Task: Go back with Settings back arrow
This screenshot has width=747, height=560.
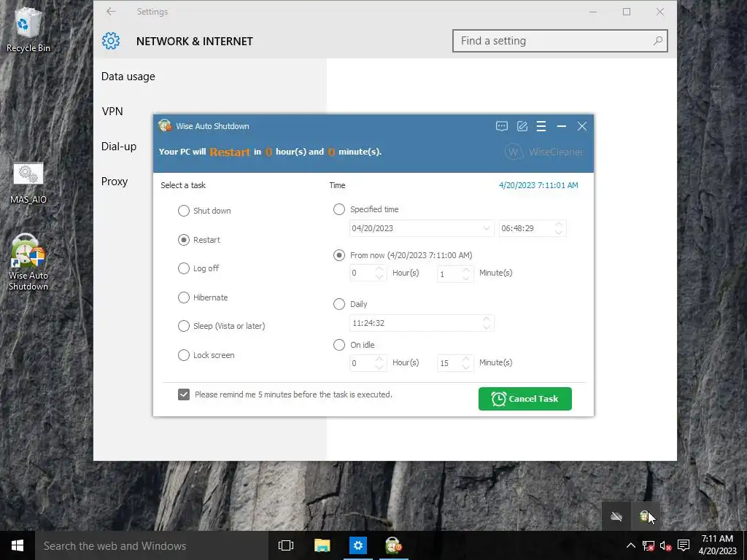Action: pyautogui.click(x=111, y=12)
